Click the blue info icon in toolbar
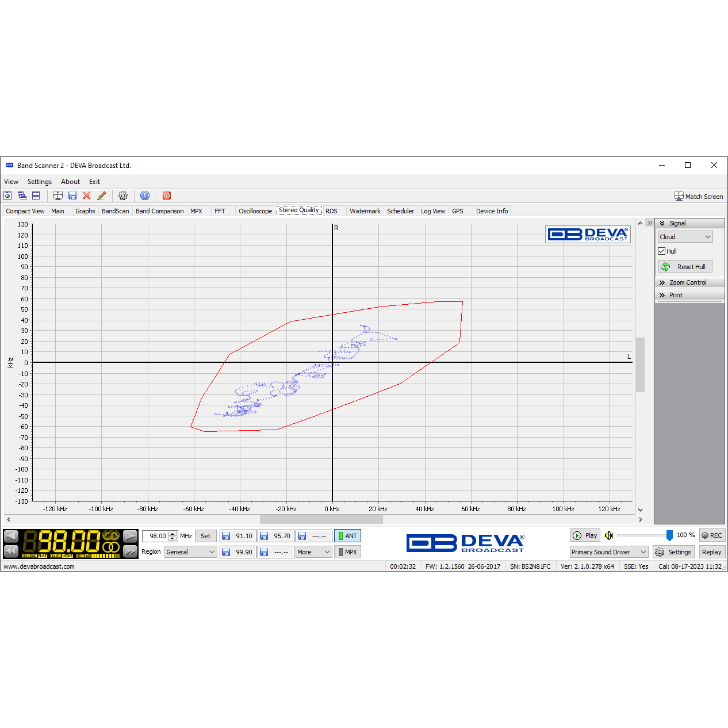 point(145,196)
